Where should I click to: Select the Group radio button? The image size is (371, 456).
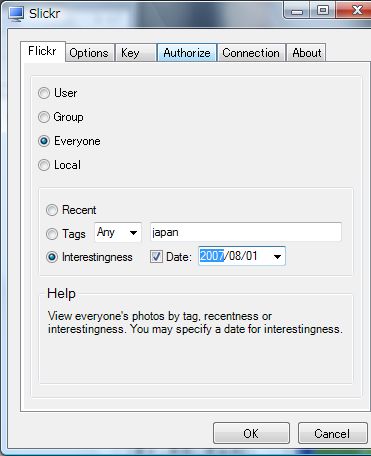tap(44, 117)
